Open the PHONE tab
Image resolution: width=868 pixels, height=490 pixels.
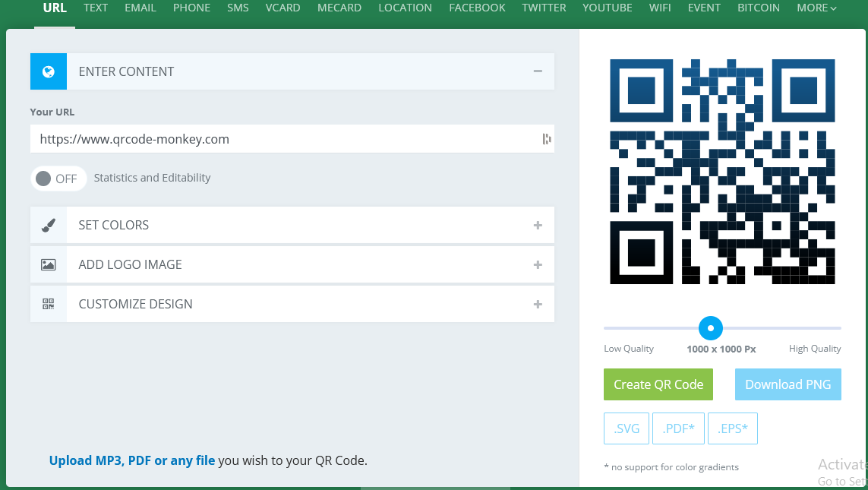pyautogui.click(x=191, y=8)
